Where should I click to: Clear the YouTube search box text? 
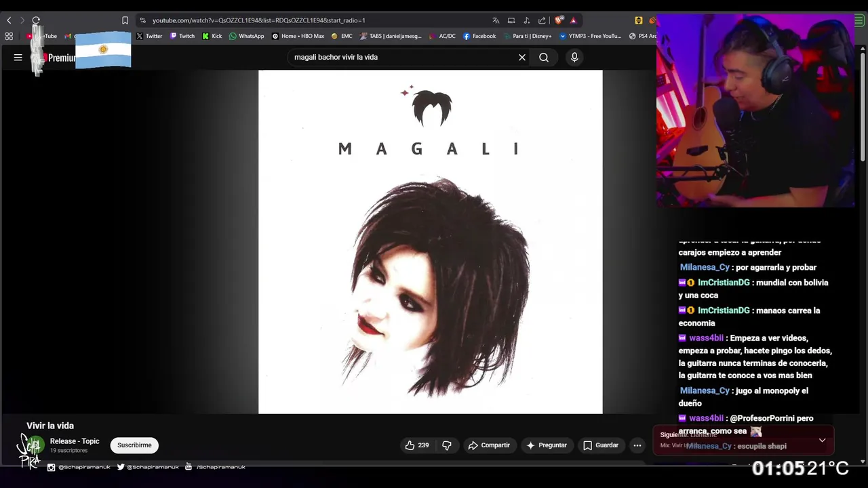point(522,58)
